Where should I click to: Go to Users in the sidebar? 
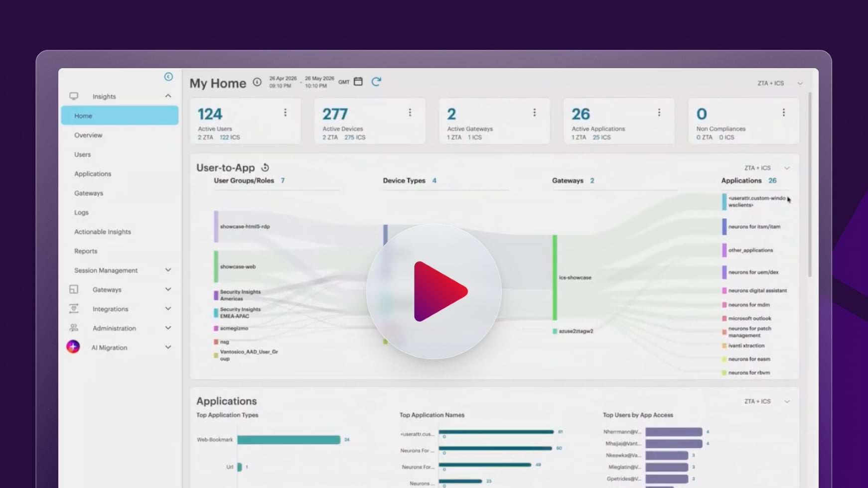(83, 154)
